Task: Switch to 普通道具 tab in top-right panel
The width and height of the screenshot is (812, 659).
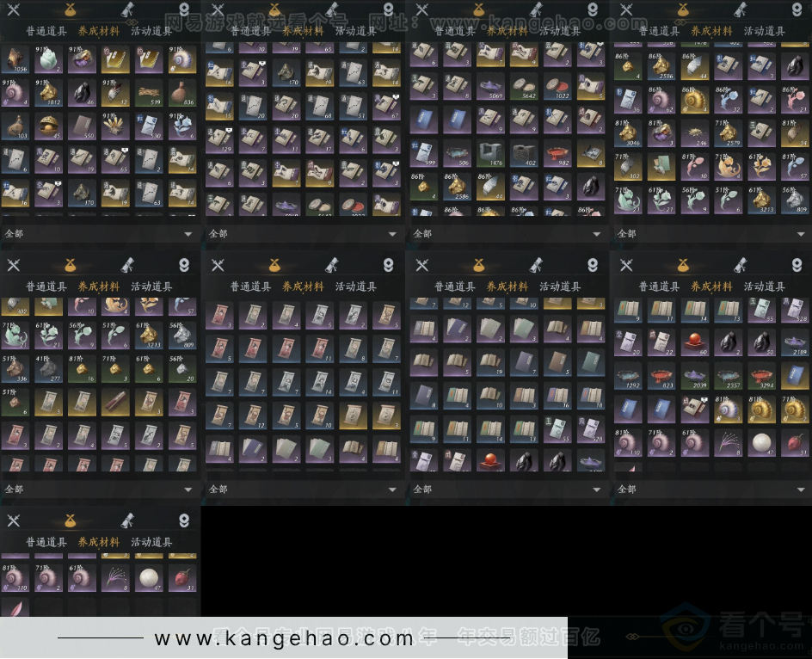Action: pyautogui.click(x=659, y=31)
